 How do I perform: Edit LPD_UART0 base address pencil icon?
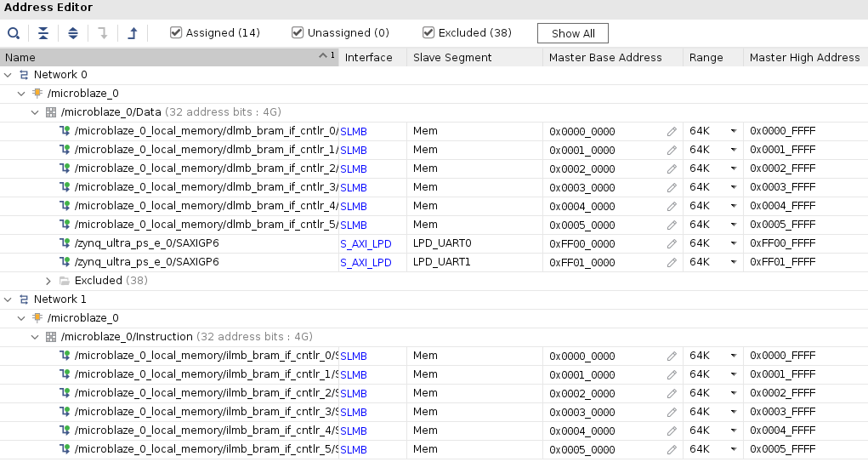(x=672, y=243)
